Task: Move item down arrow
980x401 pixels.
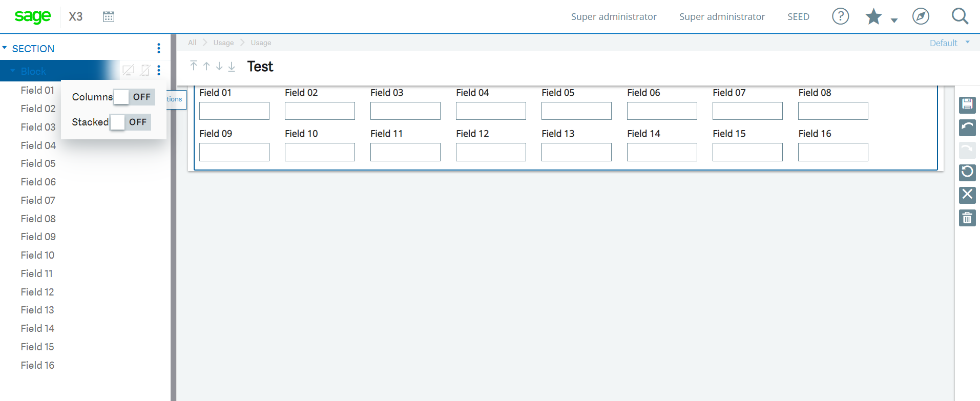Action: 219,66
